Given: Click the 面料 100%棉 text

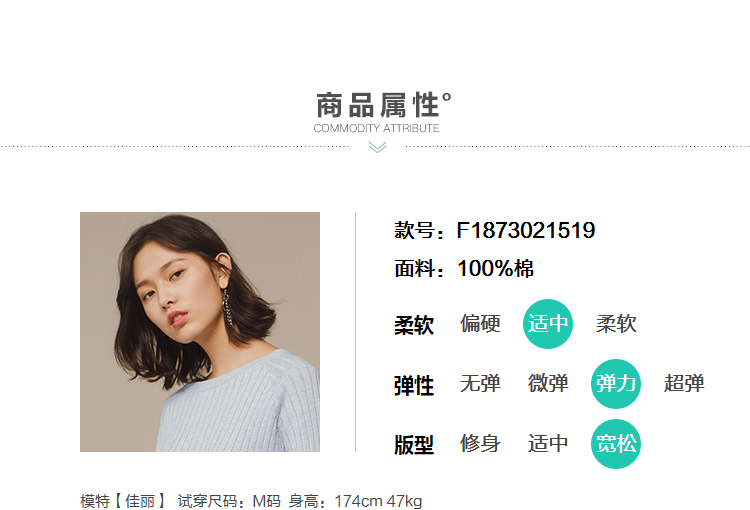Looking at the screenshot, I should click(464, 268).
